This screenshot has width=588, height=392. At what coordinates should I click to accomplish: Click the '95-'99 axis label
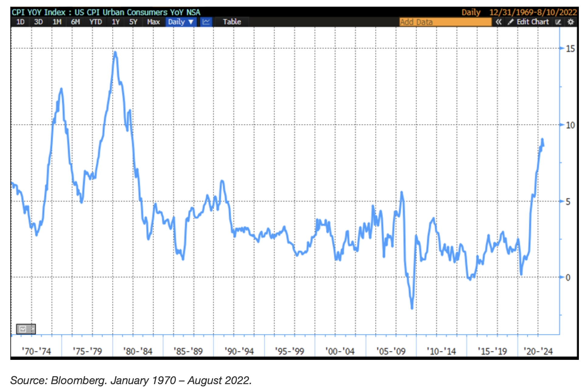(290, 351)
